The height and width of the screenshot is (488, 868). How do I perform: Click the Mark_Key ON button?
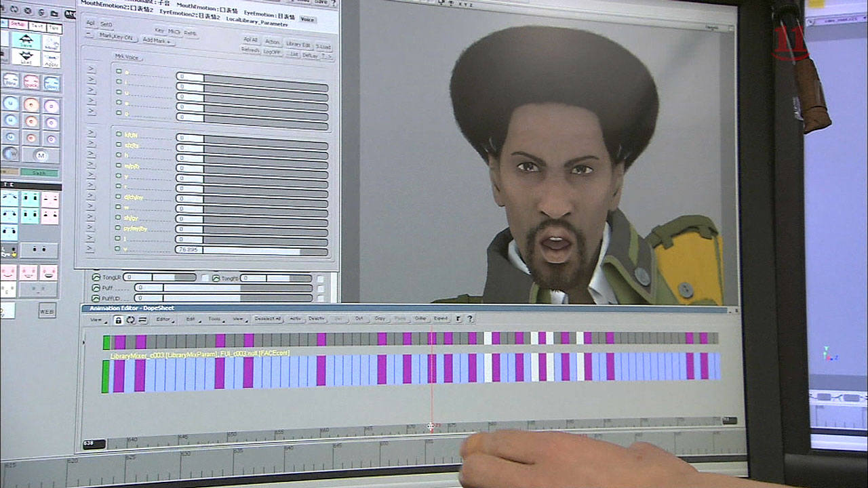(x=117, y=37)
